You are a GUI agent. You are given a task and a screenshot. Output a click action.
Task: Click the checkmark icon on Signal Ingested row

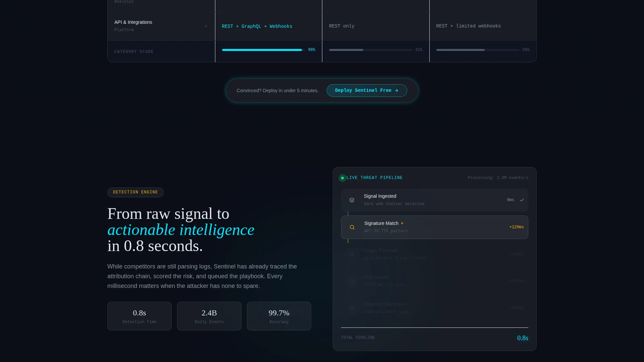click(x=522, y=200)
